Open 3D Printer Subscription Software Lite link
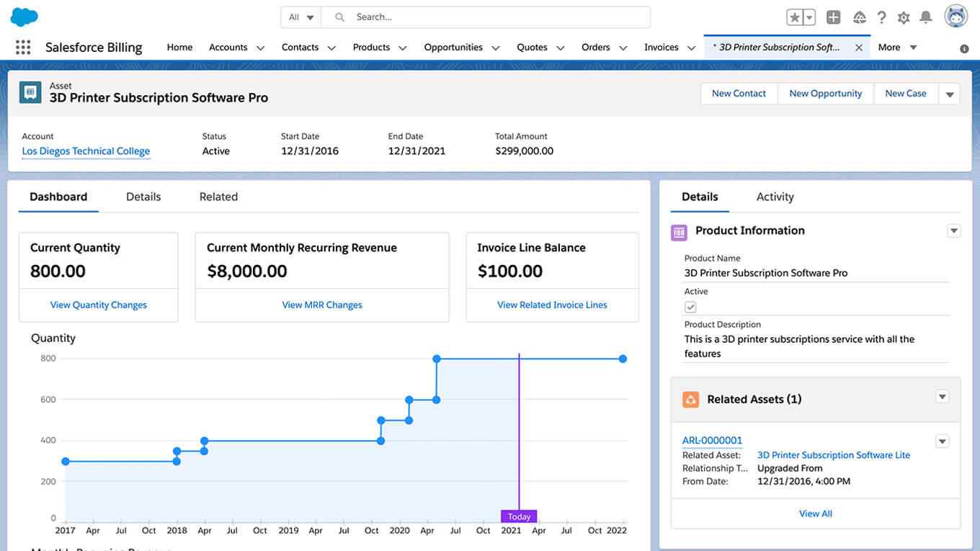 pyautogui.click(x=834, y=455)
